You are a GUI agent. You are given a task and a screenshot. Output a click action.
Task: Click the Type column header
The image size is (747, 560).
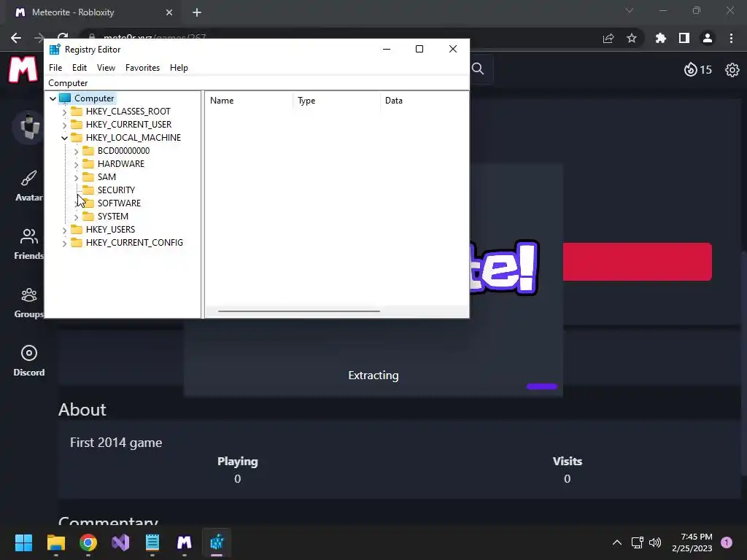(x=336, y=101)
